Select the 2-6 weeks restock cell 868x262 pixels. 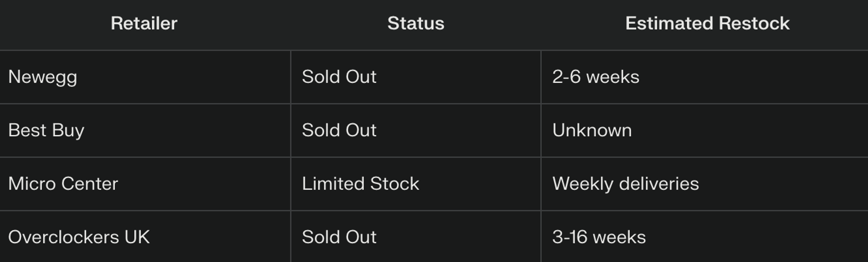[x=596, y=77]
